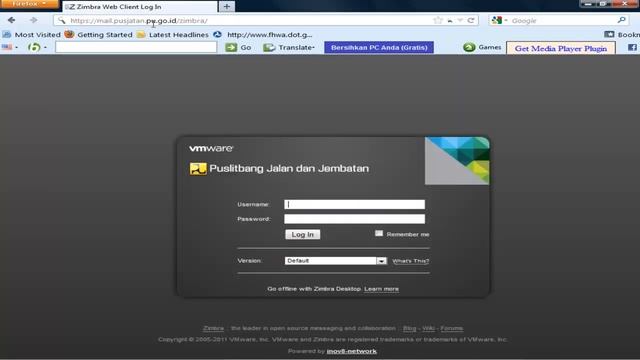Open the Getting Started bookmark
The height and width of the screenshot is (360, 640).
click(x=98, y=35)
